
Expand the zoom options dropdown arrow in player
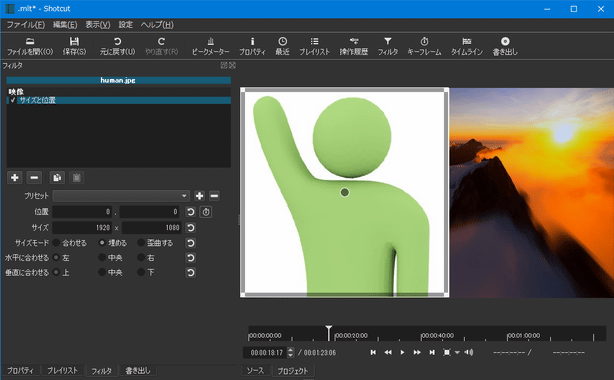(x=457, y=353)
